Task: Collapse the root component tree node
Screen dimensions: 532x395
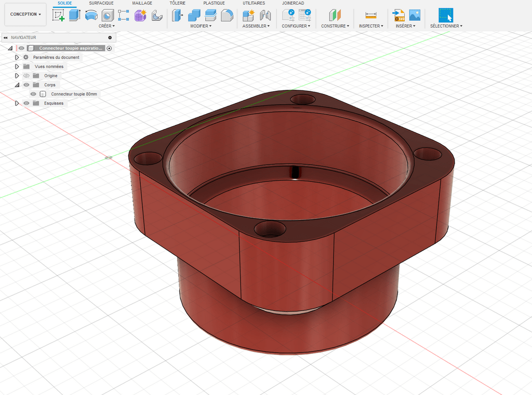Action: 10,48
